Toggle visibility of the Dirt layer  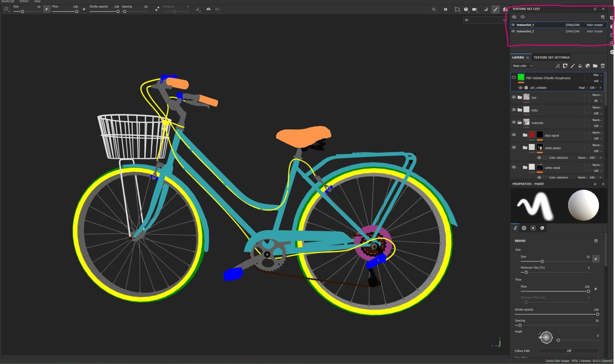pyautogui.click(x=514, y=97)
